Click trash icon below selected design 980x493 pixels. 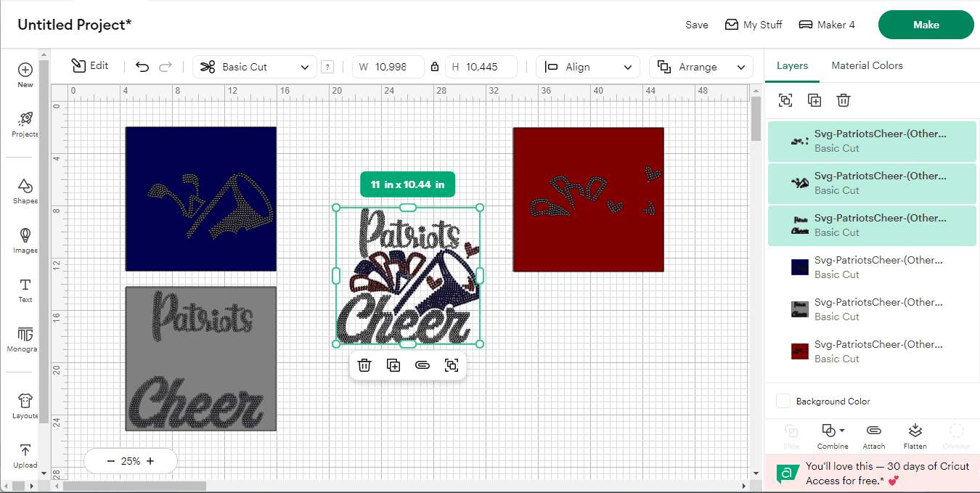click(x=364, y=365)
